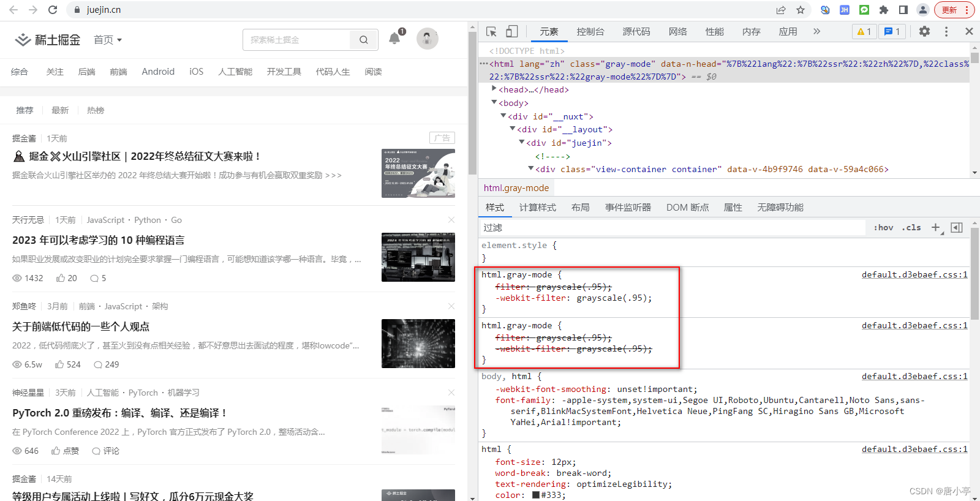Image resolution: width=980 pixels, height=501 pixels.
Task: Open the first default.d3ebaef.css:1 source link
Action: [x=914, y=274]
